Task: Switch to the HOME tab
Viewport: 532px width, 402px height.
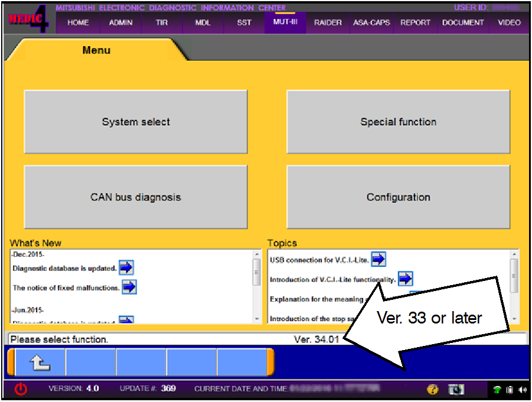Action: [x=78, y=23]
